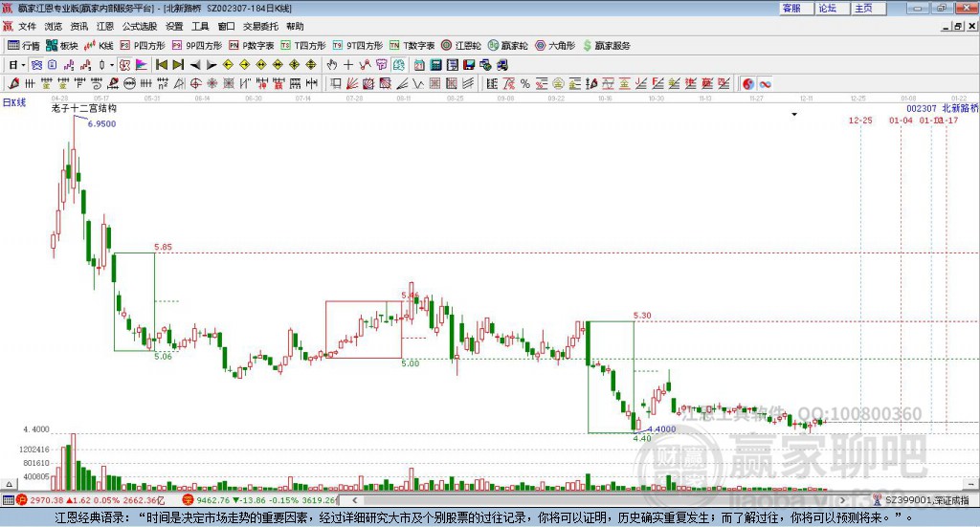Click the status bar table icon

point(8,500)
